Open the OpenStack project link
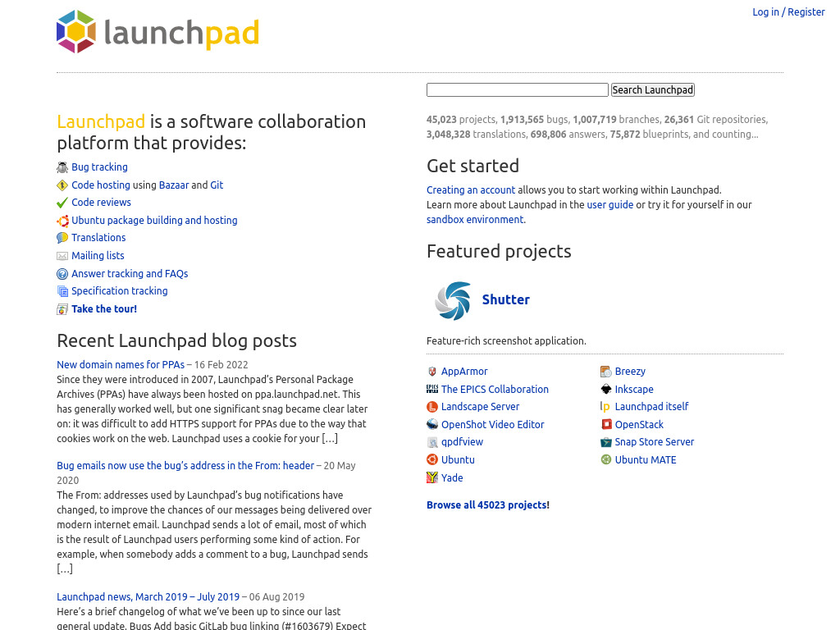Screen dimensions: 840x630 [638, 425]
